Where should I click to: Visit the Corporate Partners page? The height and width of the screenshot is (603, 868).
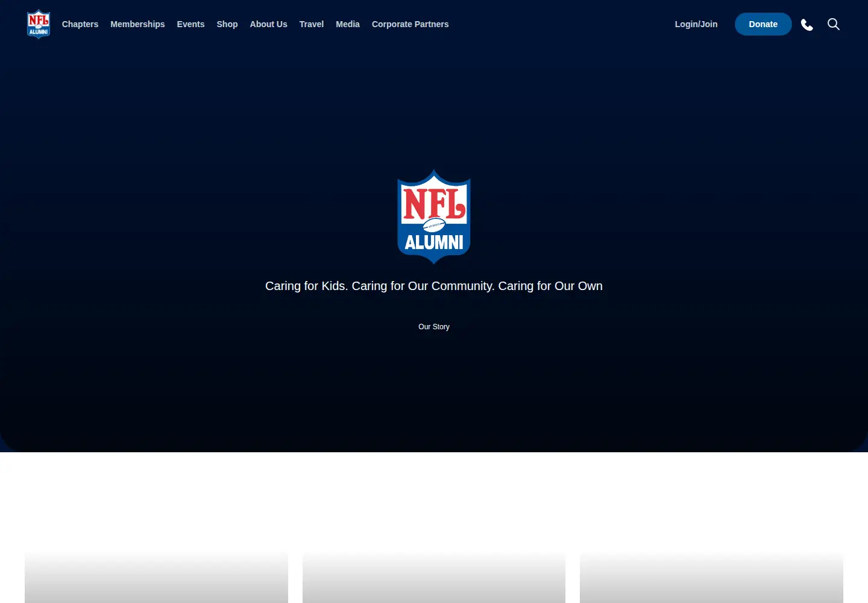410,24
